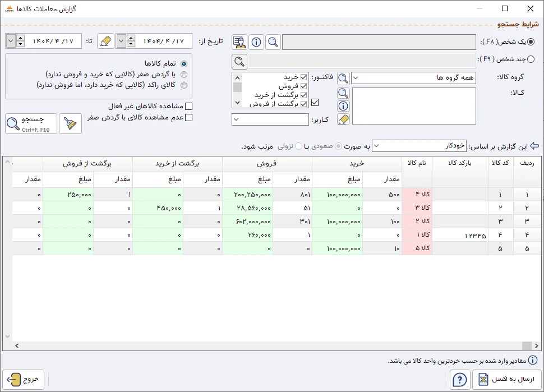
Task: Click table horizontal scrollbar right arrow
Action: 536,345
